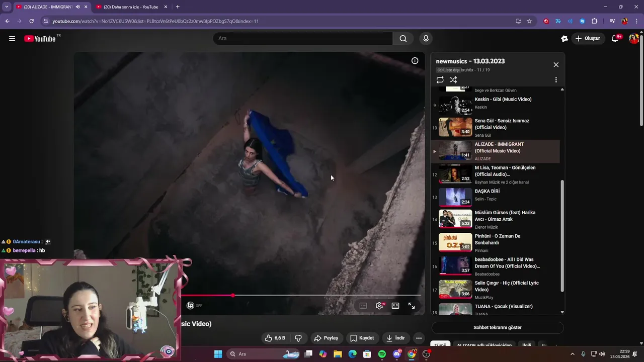Enter fullscreen in the video player
Viewport: 644px width, 362px height.
point(412,306)
